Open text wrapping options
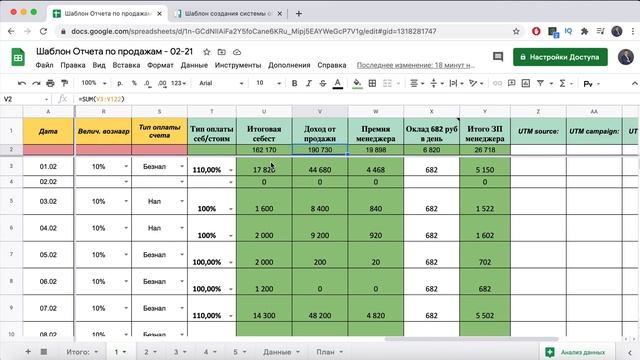The height and width of the screenshot is (360, 640). click(456, 83)
